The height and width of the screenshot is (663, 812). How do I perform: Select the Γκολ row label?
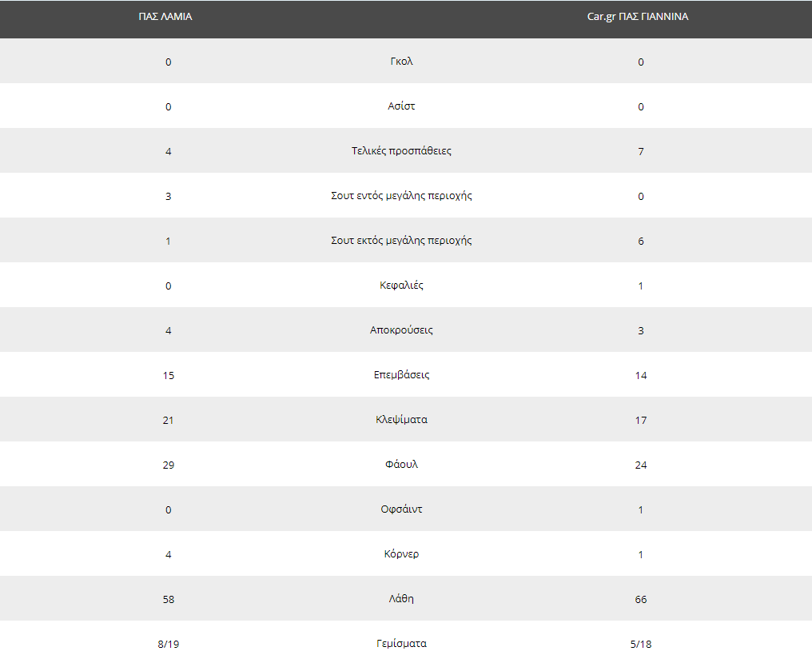click(401, 61)
